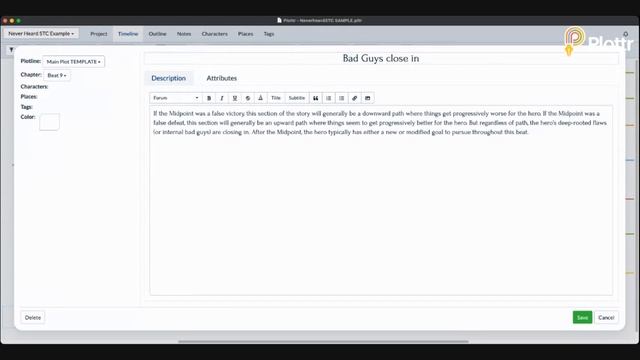This screenshot has height=360, width=640.
Task: Apply Title heading style
Action: 276,98
